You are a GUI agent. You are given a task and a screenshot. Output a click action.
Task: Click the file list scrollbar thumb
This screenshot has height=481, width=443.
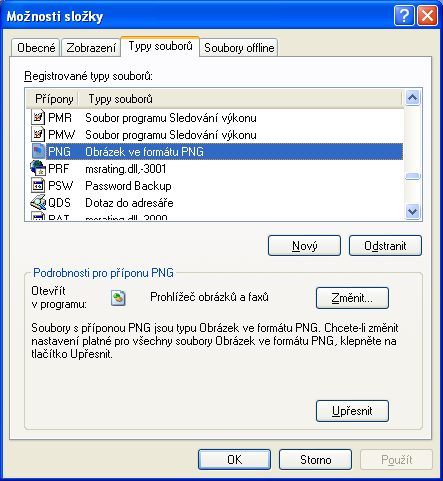(413, 176)
